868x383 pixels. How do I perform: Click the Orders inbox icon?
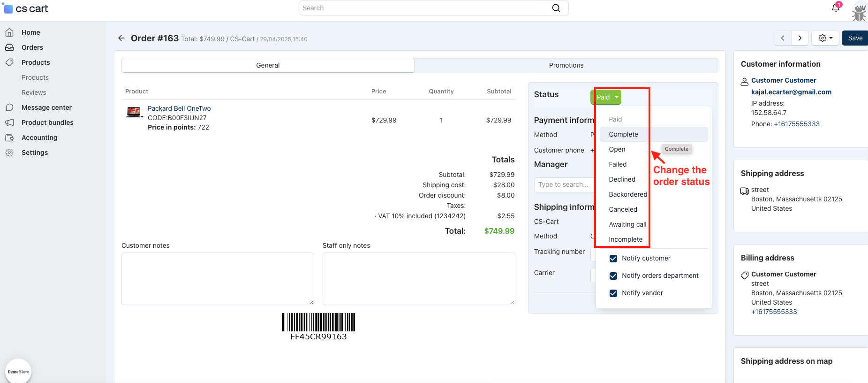[x=9, y=47]
